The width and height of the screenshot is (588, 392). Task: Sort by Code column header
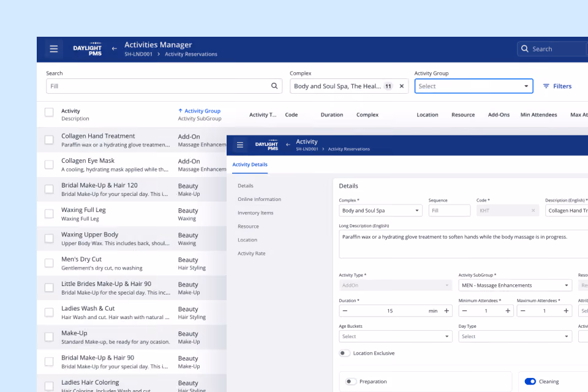291,115
